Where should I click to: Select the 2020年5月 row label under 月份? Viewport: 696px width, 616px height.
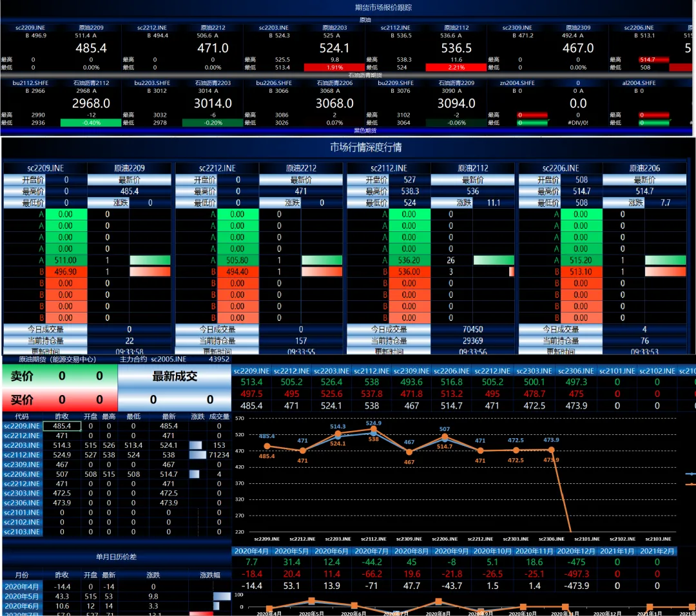22,597
